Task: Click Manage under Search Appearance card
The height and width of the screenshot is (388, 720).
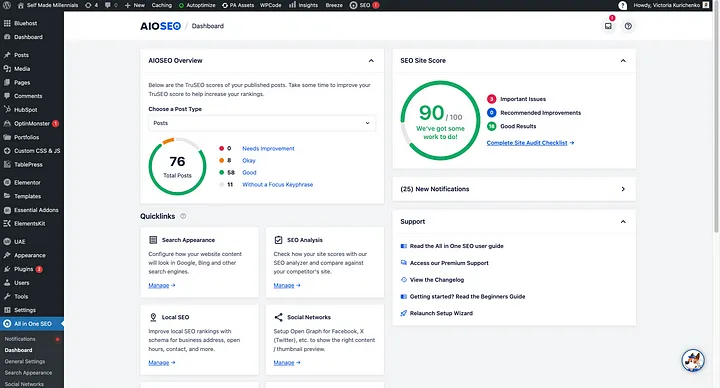Action: (162, 285)
